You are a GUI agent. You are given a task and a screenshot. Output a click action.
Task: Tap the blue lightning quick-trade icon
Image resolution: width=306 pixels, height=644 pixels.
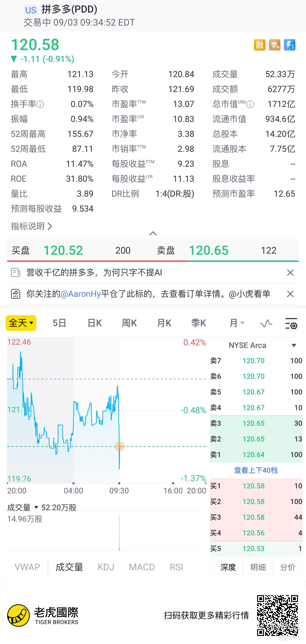pos(289,45)
